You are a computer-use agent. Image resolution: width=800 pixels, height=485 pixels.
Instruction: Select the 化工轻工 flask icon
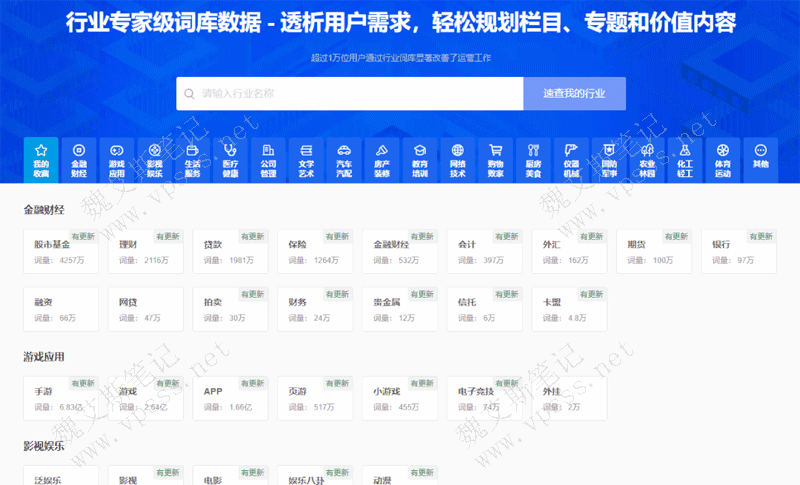coord(685,159)
